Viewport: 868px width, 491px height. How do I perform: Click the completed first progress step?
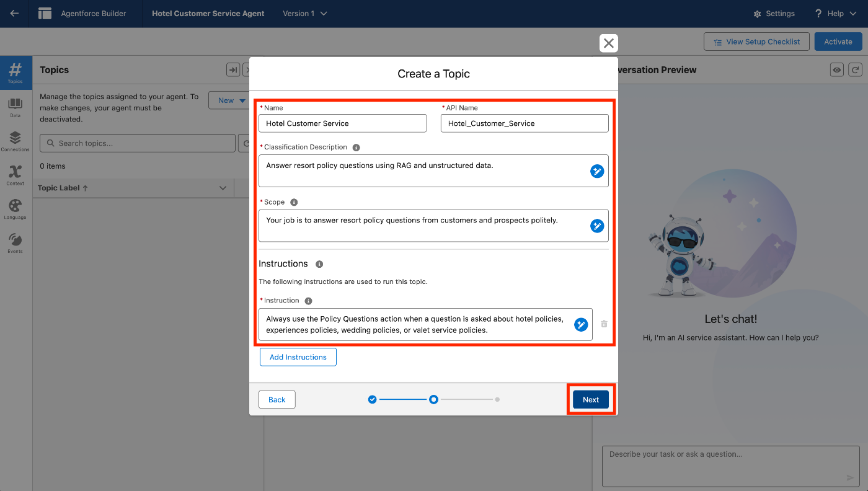pos(372,400)
